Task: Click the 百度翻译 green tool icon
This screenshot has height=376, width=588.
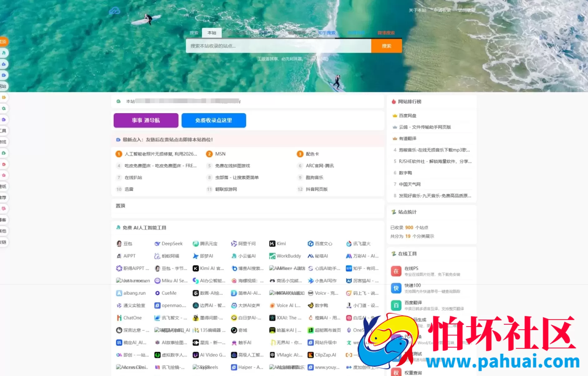Action: coord(396,305)
